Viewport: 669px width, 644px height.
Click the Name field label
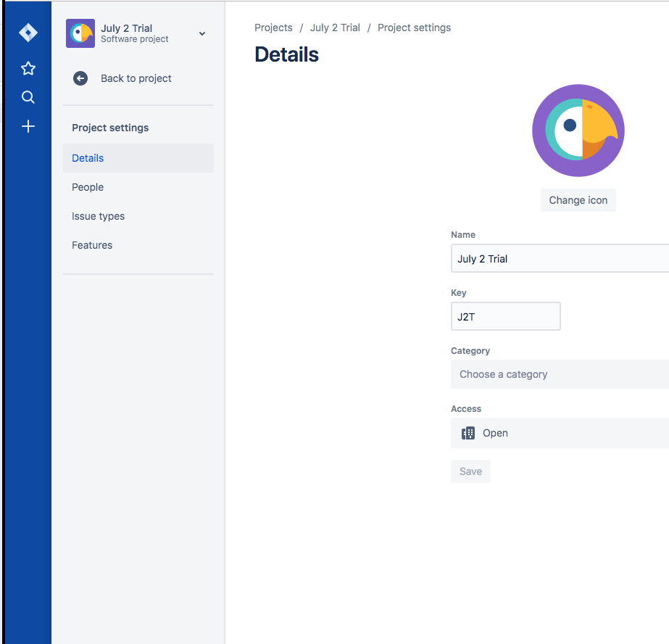click(x=463, y=235)
